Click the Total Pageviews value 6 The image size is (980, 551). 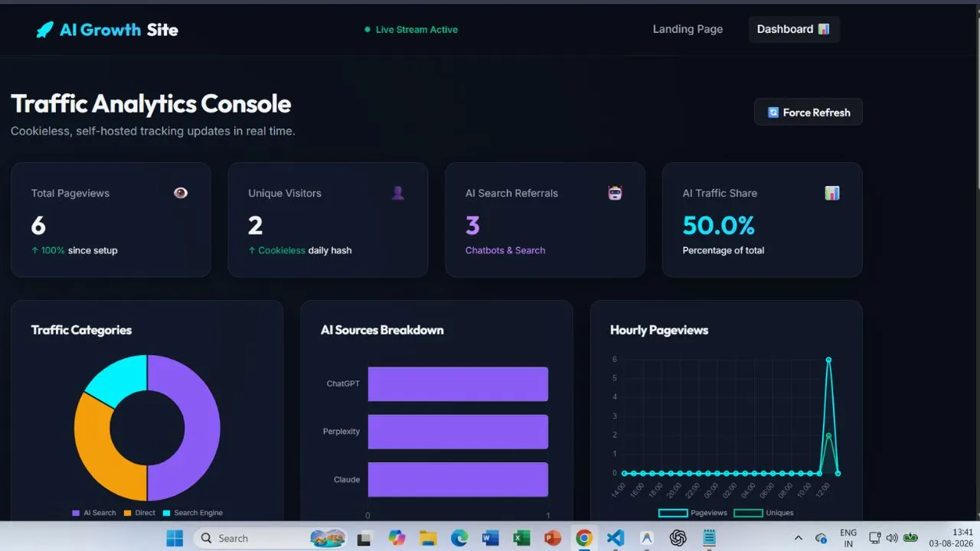tap(38, 225)
